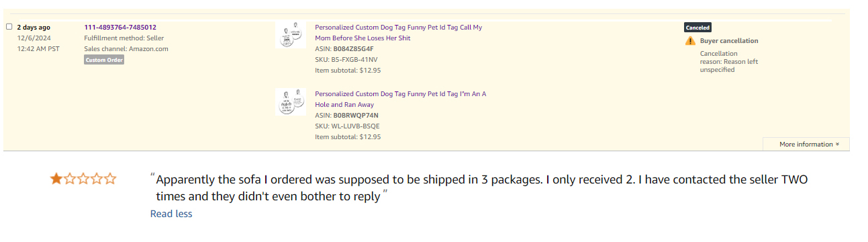Click the fifth and last rating star
Image resolution: width=868 pixels, height=242 pixels.
click(110, 179)
